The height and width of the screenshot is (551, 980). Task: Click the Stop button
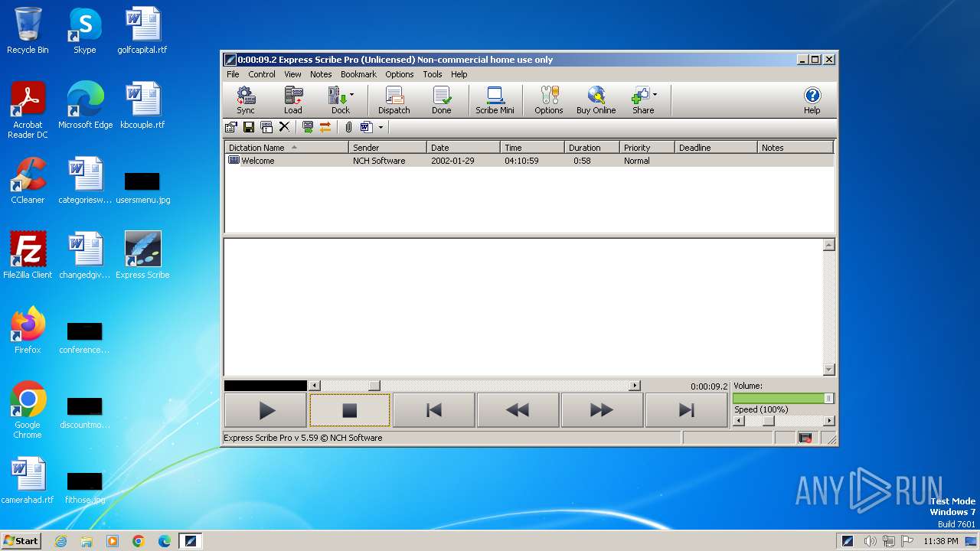click(x=350, y=411)
